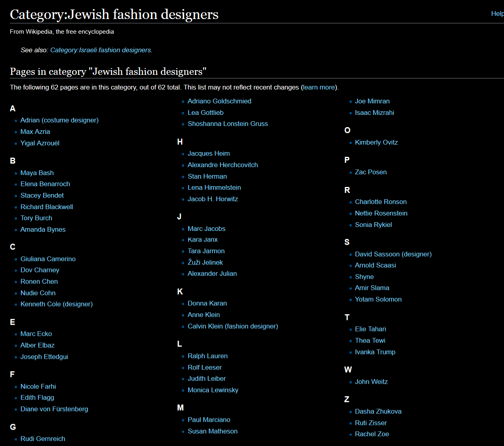Click Zac Posen link
The height and width of the screenshot is (446, 504).
371,172
